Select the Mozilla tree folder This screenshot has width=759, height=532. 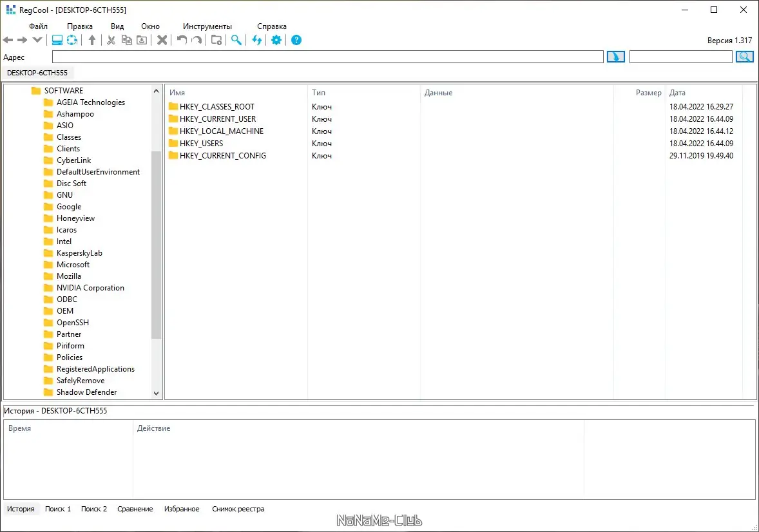point(69,276)
